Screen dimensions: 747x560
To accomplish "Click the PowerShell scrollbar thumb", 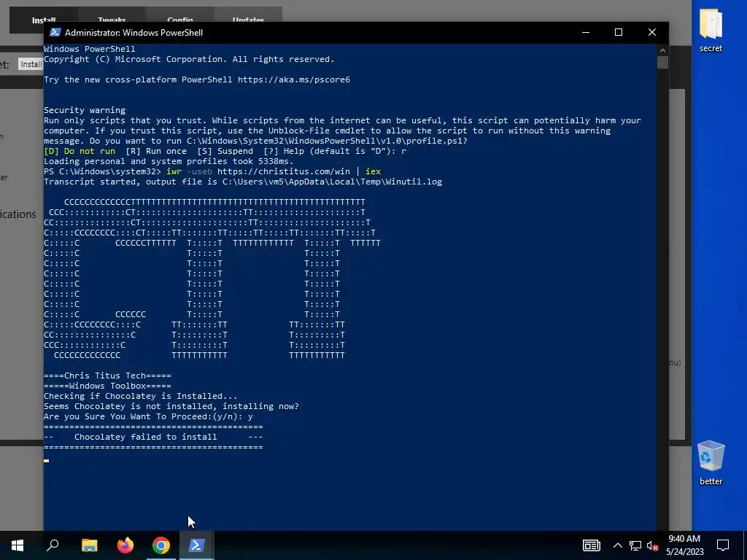I will click(662, 63).
